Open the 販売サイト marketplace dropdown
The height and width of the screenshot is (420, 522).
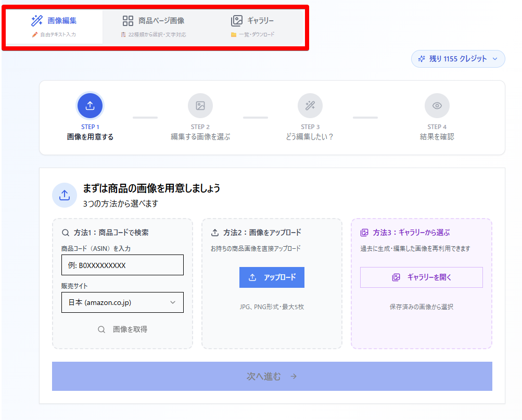coord(122,302)
